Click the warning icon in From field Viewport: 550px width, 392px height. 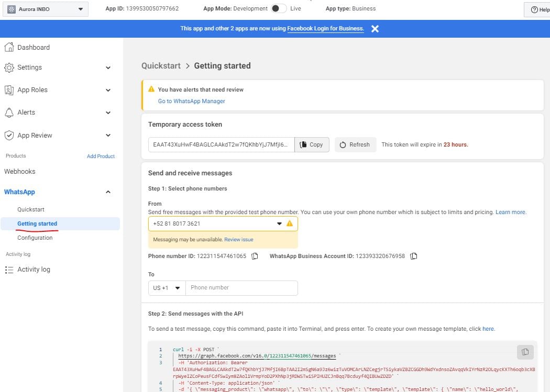[289, 223]
